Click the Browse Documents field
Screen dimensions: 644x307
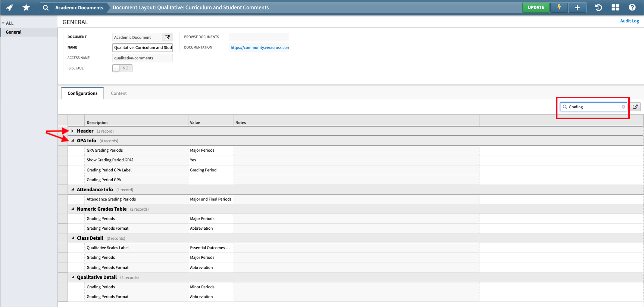[x=259, y=37]
